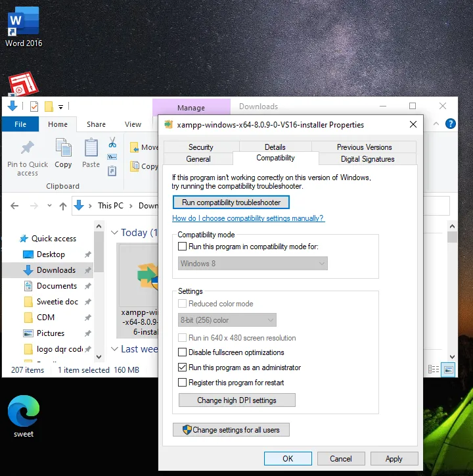This screenshot has width=473, height=476.
Task: Switch to the Details tab
Action: (x=275, y=147)
